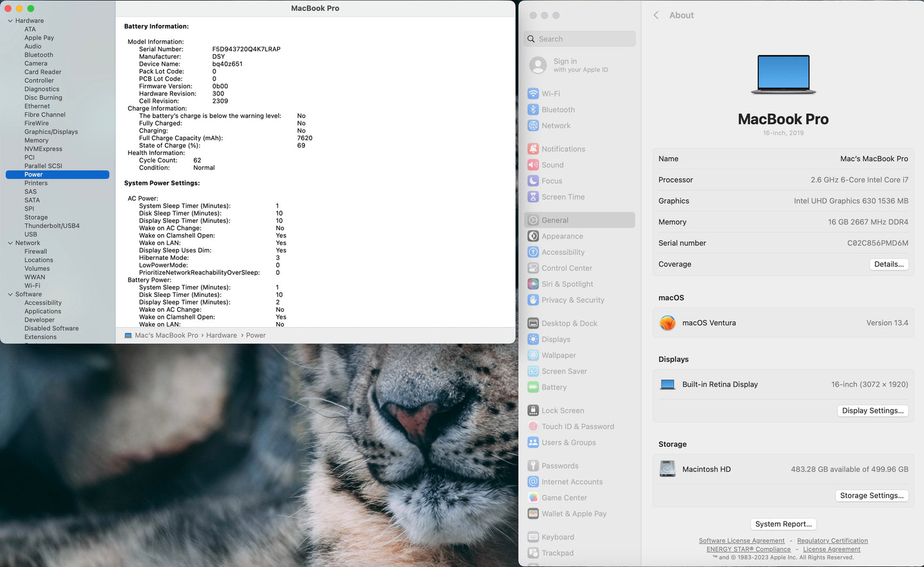Viewport: 924px width, 567px height.
Task: Collapse the Software tree section
Action: [x=10, y=294]
